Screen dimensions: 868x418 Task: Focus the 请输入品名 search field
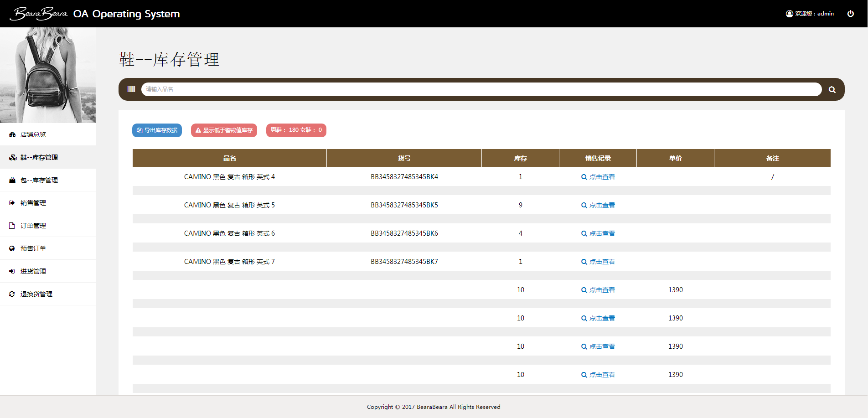pos(481,89)
